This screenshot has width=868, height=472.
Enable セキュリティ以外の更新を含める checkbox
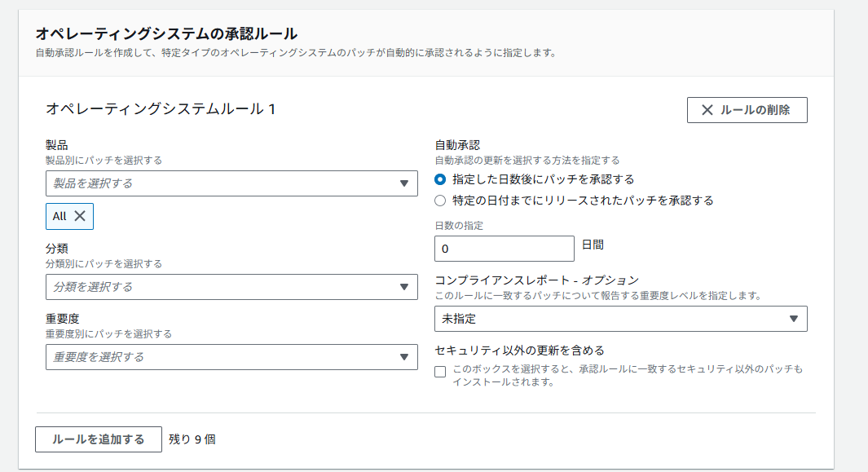pos(440,372)
